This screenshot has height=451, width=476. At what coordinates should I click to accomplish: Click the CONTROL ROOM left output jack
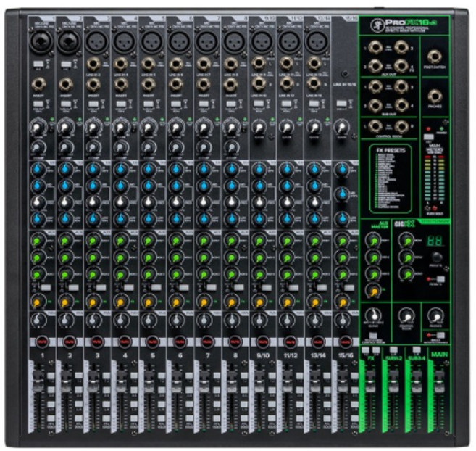point(375,126)
